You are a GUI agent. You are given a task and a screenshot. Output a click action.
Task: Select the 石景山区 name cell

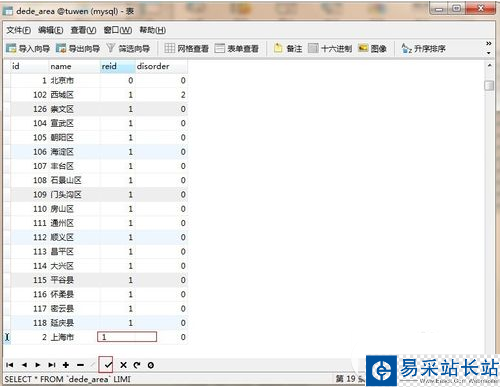[74, 180]
